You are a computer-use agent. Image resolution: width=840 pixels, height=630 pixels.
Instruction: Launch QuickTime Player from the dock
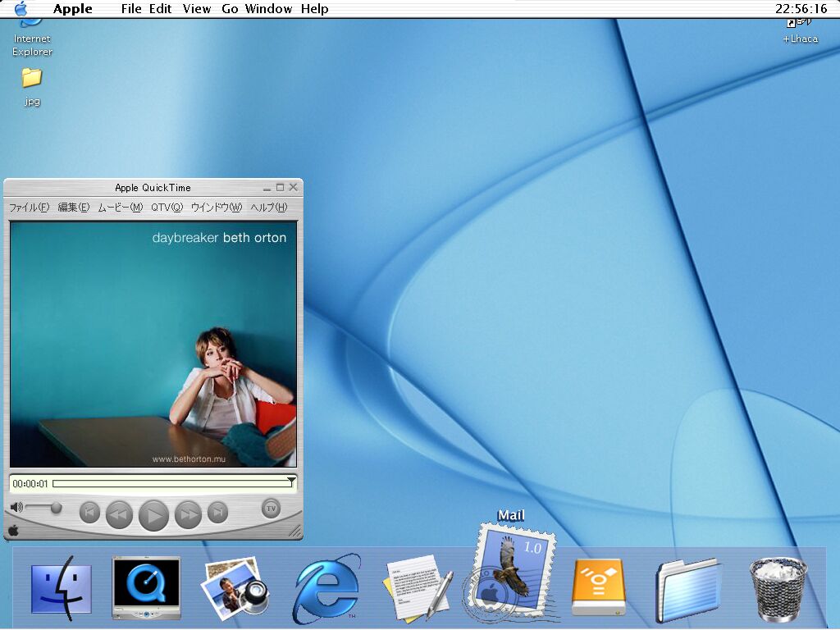(x=146, y=587)
